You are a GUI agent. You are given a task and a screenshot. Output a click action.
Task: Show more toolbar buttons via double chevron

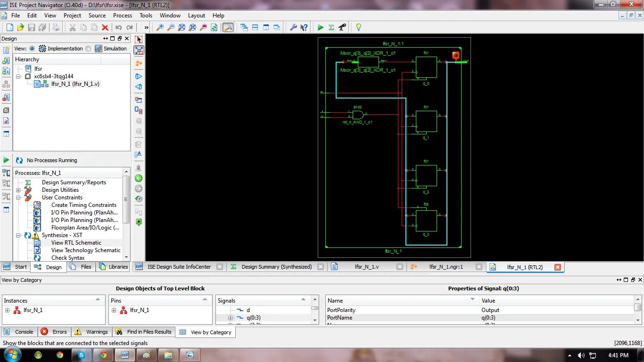pos(147,27)
